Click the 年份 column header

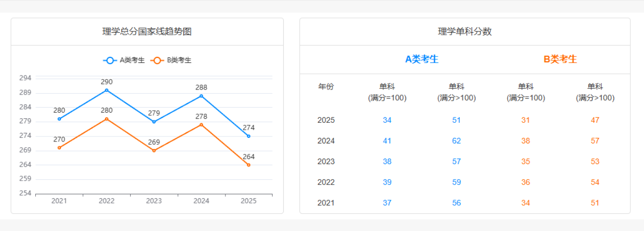[x=326, y=87]
